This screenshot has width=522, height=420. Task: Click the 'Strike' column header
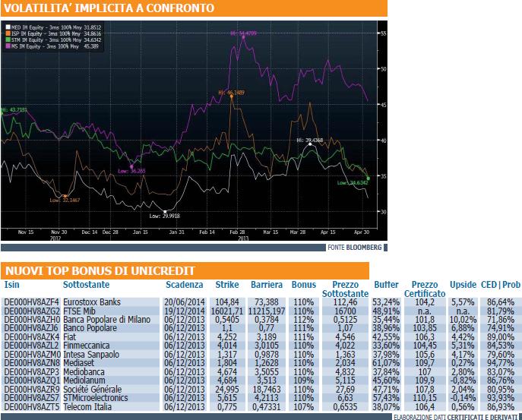coord(227,285)
